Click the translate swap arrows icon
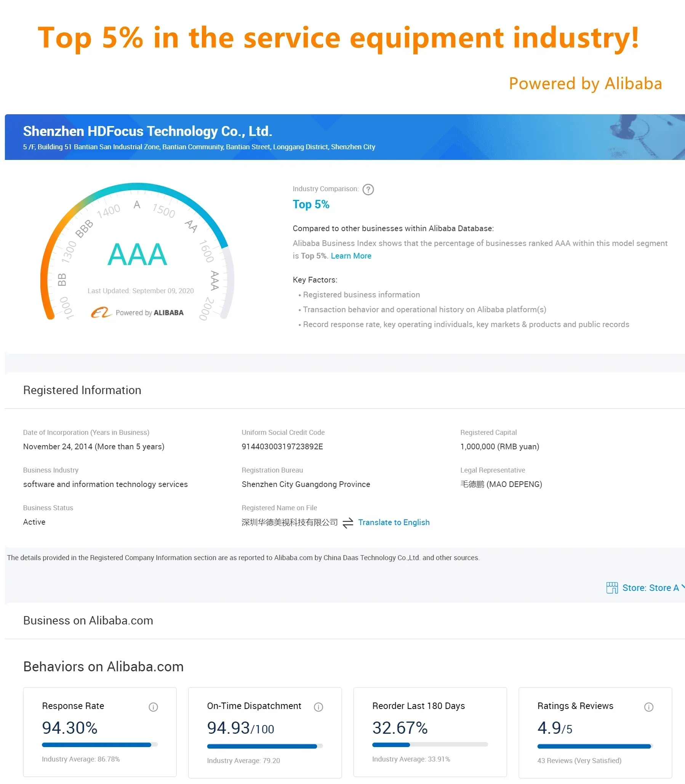 point(348,523)
